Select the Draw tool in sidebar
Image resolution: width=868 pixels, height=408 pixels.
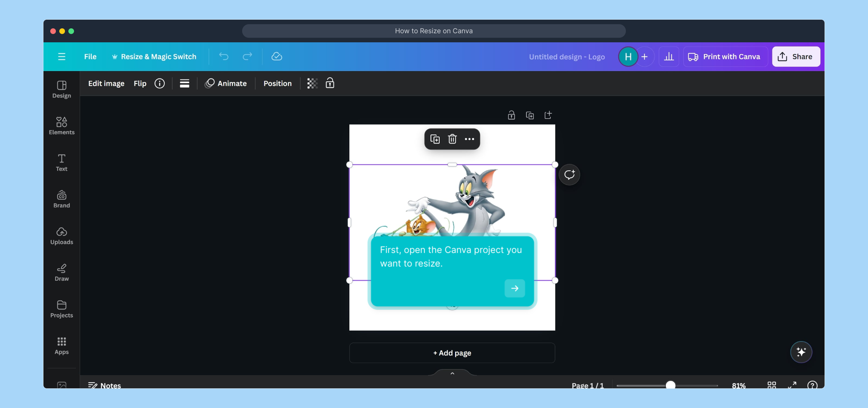[x=62, y=272]
